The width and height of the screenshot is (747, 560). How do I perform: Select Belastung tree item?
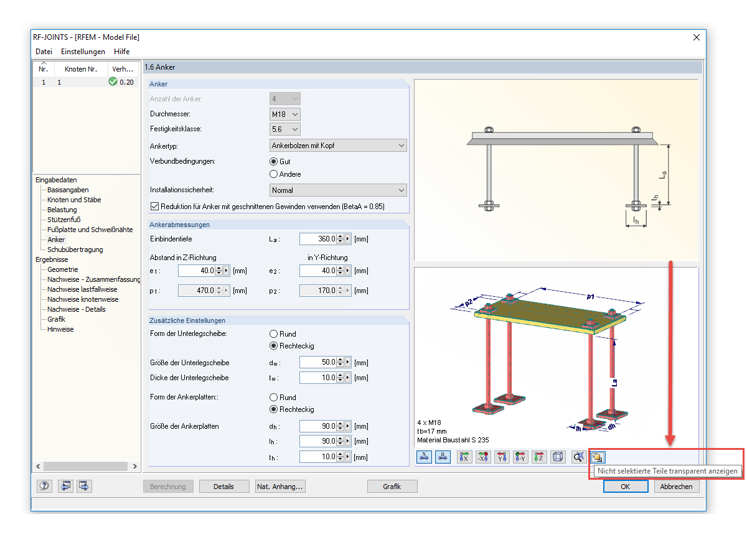point(62,210)
